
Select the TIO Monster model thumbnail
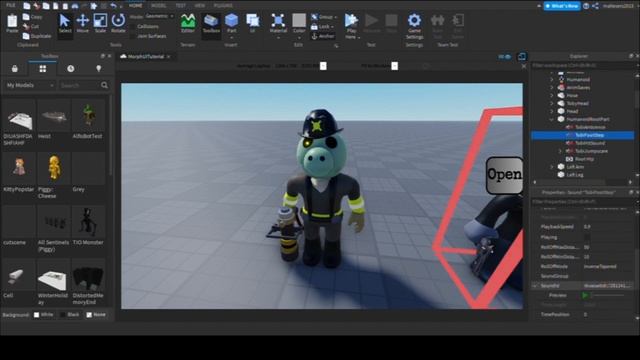tap(88, 222)
